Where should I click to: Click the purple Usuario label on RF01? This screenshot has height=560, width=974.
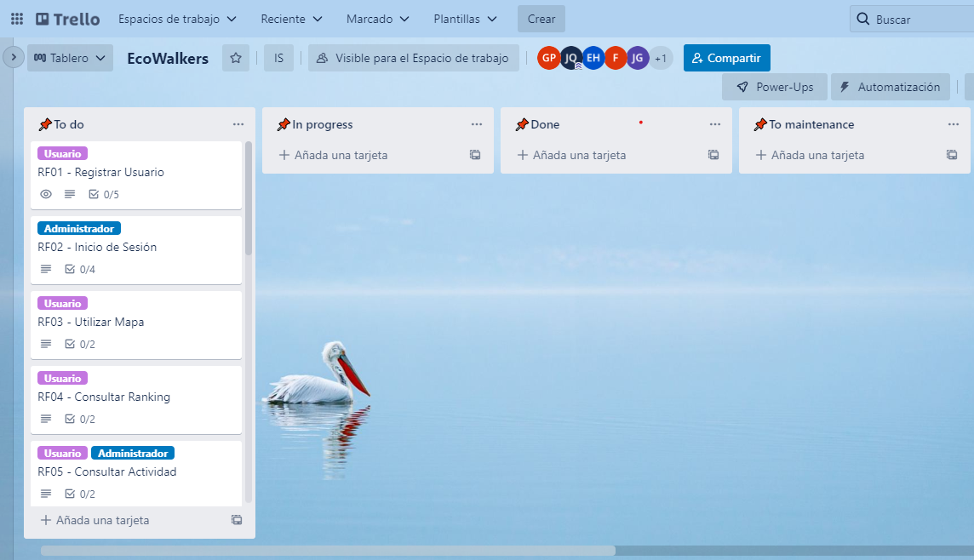(63, 153)
